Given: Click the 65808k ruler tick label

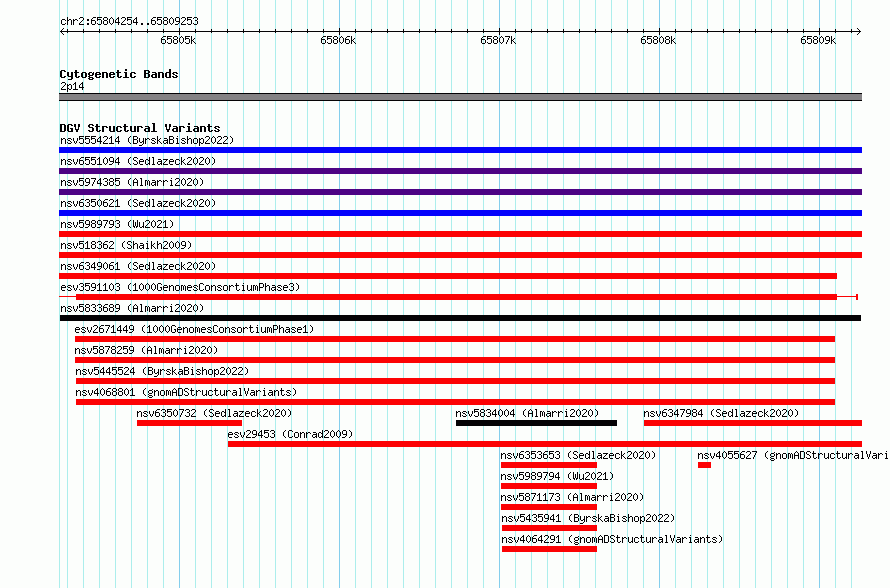Looking at the screenshot, I should tap(658, 40).
